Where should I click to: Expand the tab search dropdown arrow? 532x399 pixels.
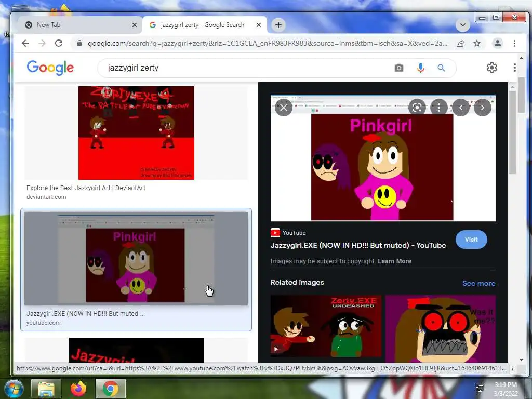click(x=463, y=25)
